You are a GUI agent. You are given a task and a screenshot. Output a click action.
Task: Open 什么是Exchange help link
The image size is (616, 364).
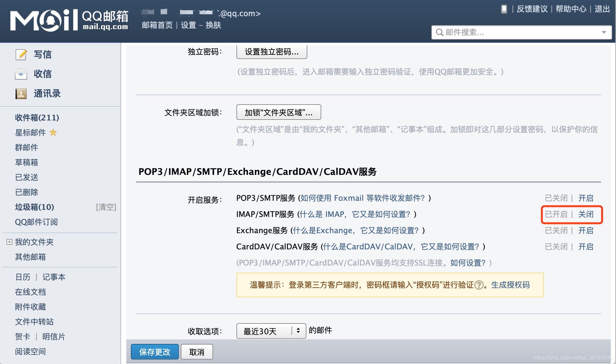pyautogui.click(x=356, y=230)
